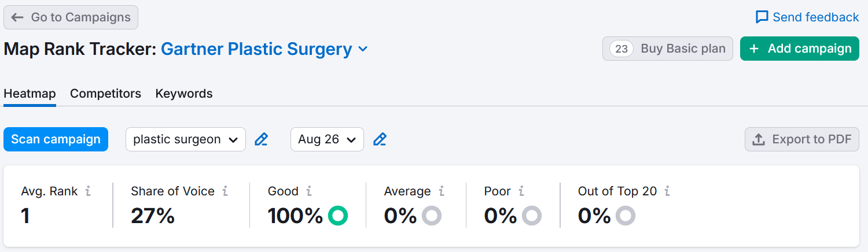
Task: Open the plastic surgeon keyword dropdown
Action: tap(185, 139)
